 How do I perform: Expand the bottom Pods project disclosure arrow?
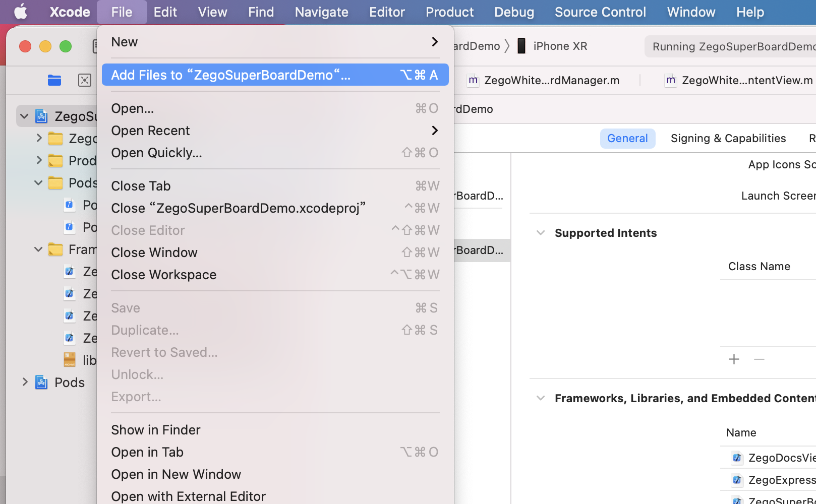[x=25, y=383]
